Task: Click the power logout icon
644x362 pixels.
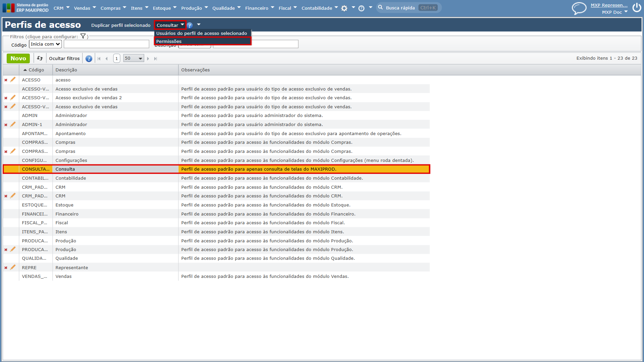Action: pos(637,7)
